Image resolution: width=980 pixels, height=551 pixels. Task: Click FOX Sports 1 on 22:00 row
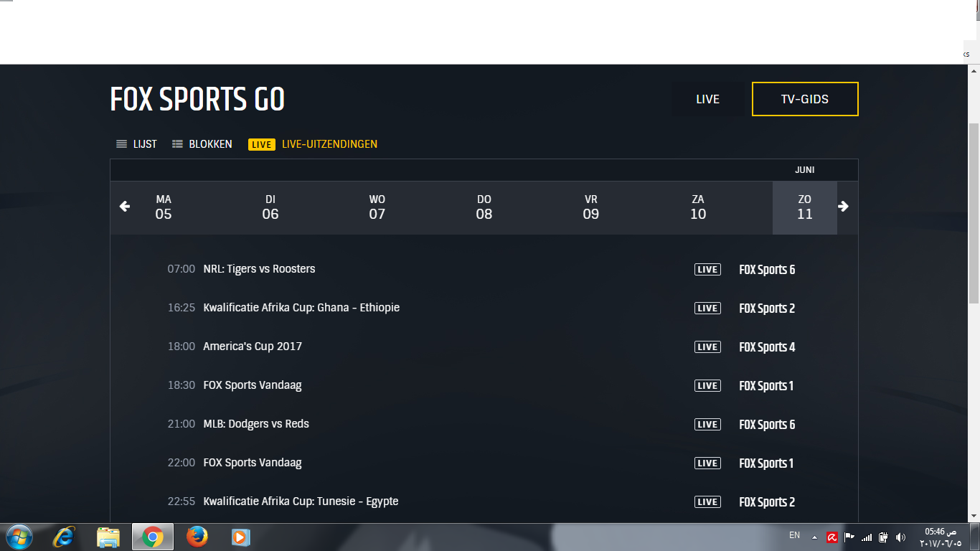766,463
